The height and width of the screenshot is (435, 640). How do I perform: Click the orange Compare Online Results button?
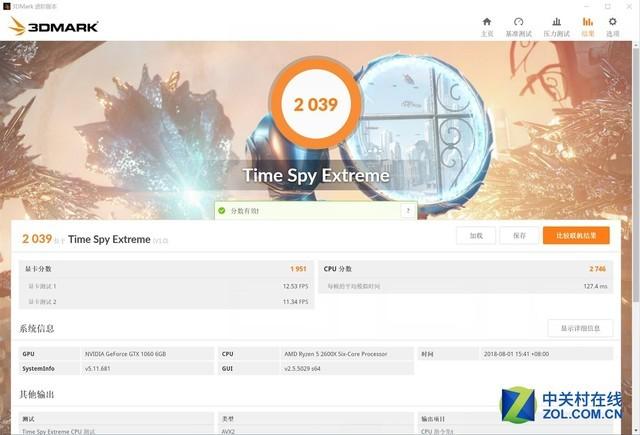[576, 235]
